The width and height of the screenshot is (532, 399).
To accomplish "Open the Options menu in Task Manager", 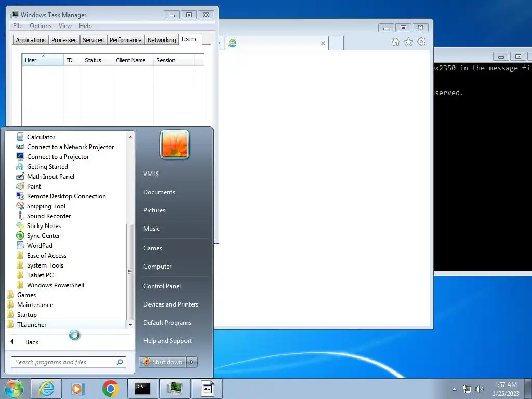I will coord(41,26).
